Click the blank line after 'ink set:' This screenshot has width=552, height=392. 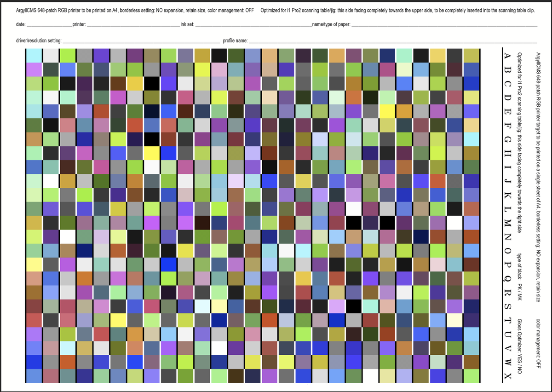click(x=254, y=24)
